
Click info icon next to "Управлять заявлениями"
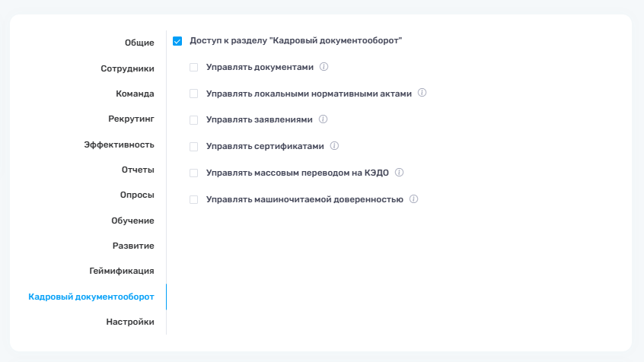click(323, 119)
